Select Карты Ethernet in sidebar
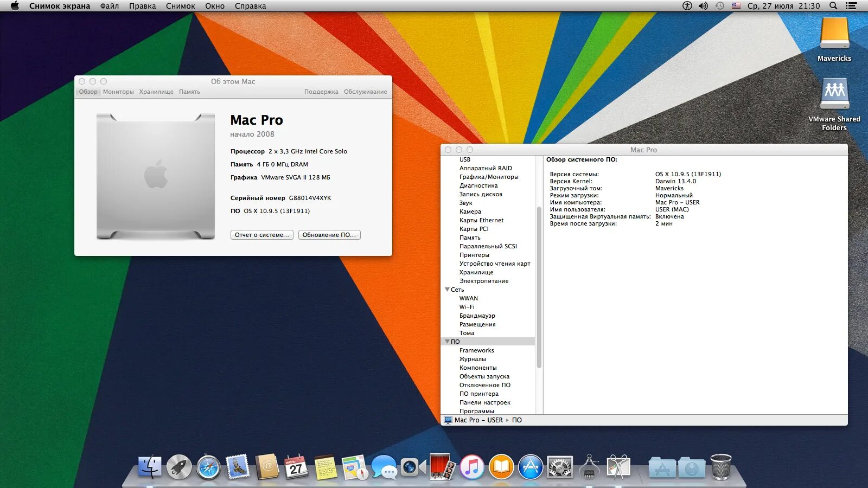868x488 pixels. [x=481, y=220]
